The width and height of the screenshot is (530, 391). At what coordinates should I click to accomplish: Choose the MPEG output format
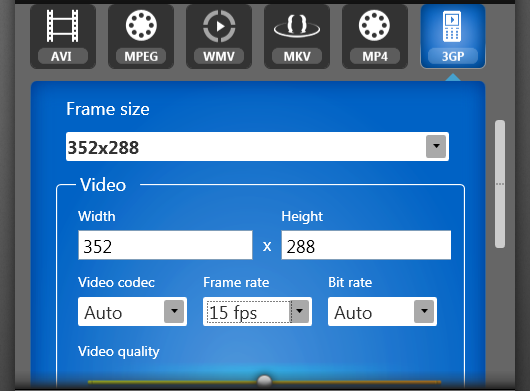click(141, 36)
